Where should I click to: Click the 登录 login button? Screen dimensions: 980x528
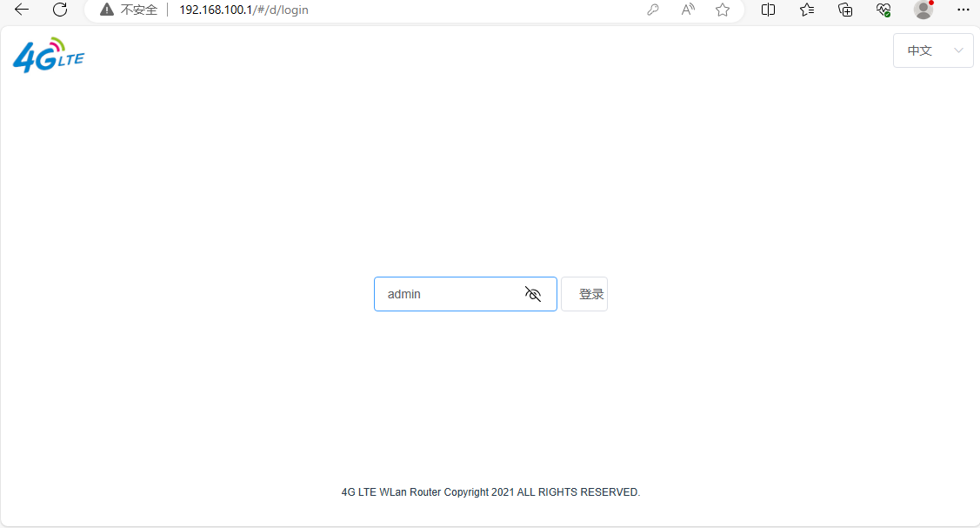tap(584, 294)
